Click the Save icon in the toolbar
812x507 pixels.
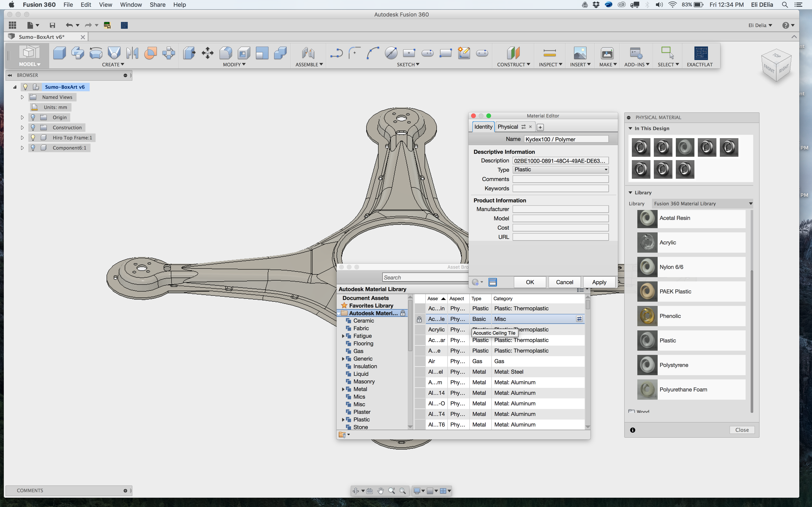point(52,25)
